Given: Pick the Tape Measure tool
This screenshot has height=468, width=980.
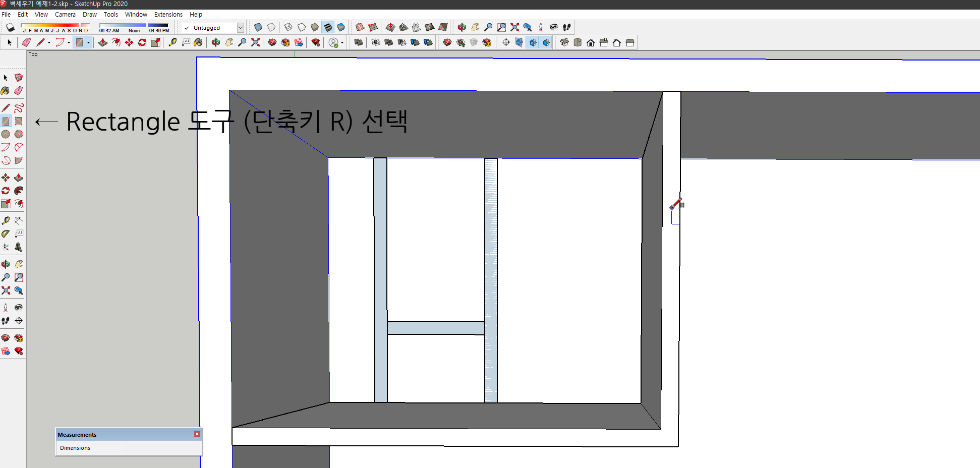Looking at the screenshot, I should [x=6, y=220].
